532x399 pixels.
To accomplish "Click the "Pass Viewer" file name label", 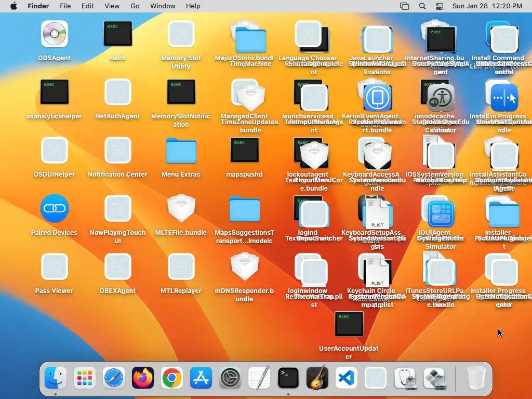I will tap(54, 291).
